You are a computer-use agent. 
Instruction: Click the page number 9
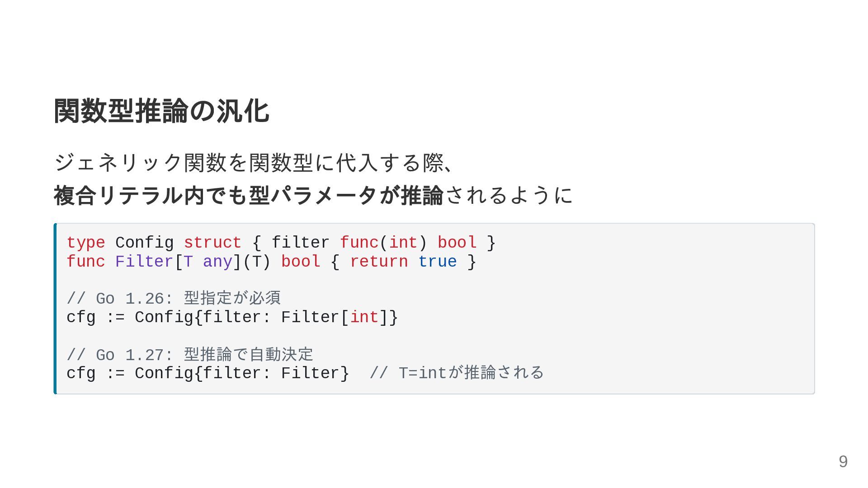point(843,461)
